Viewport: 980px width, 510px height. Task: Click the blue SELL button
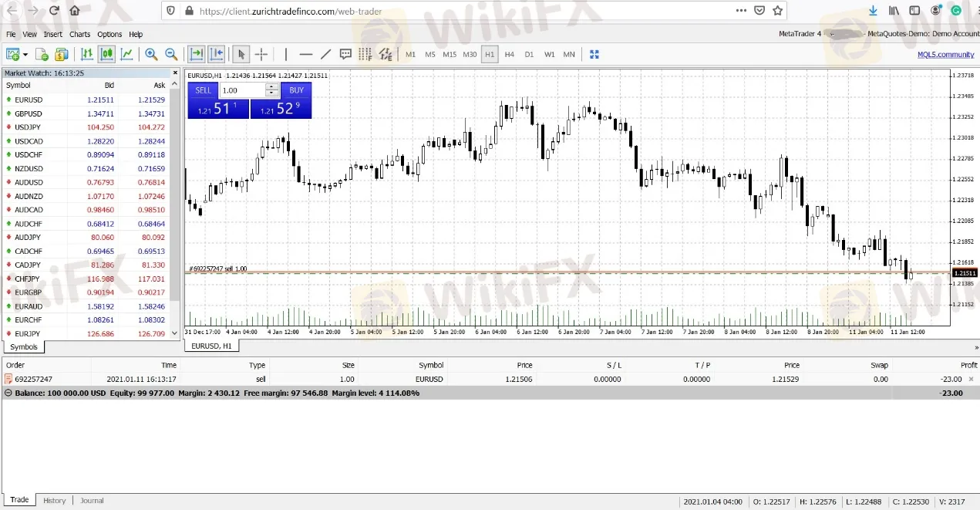pos(203,90)
